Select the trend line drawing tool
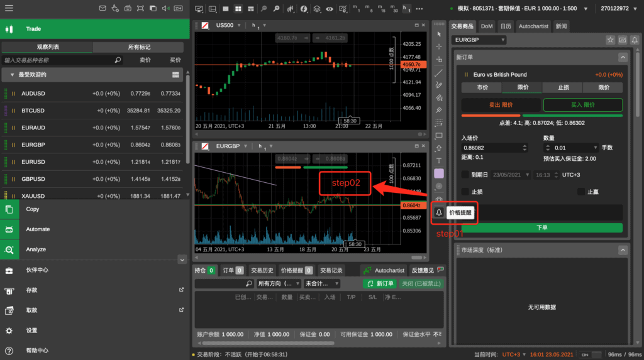 pos(439,73)
